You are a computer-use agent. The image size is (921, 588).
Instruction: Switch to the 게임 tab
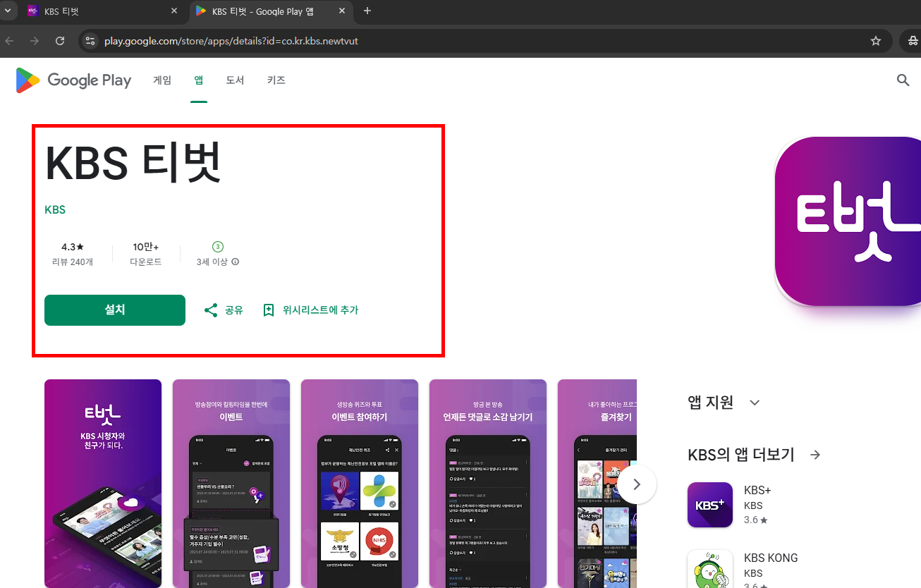pyautogui.click(x=161, y=80)
